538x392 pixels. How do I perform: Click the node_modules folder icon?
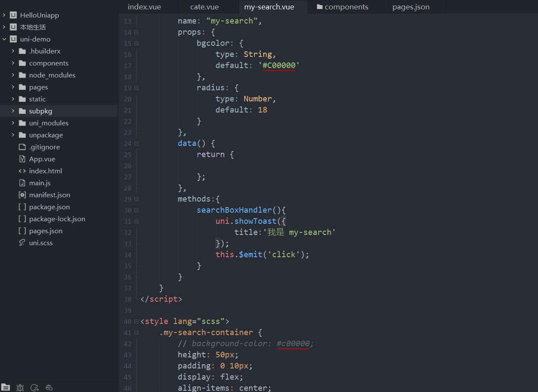22,75
